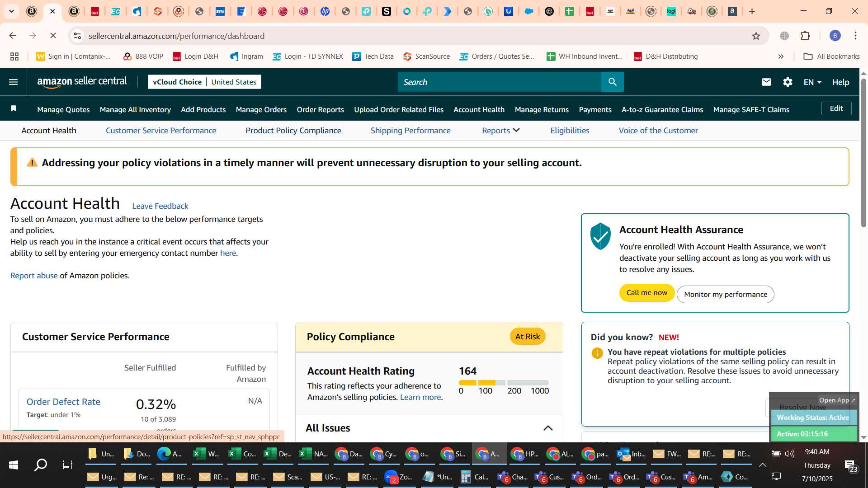The image size is (868, 488).
Task: Show hidden system tray icons
Action: tap(762, 465)
